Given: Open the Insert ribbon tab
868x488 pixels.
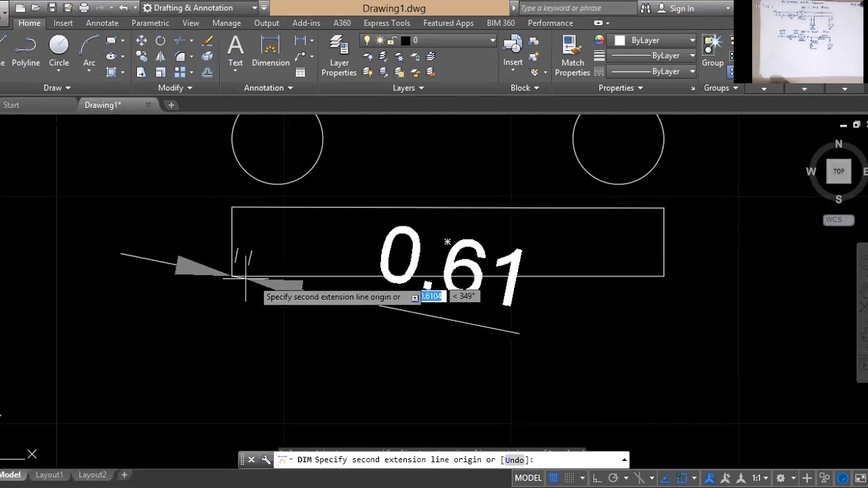Looking at the screenshot, I should click(63, 23).
